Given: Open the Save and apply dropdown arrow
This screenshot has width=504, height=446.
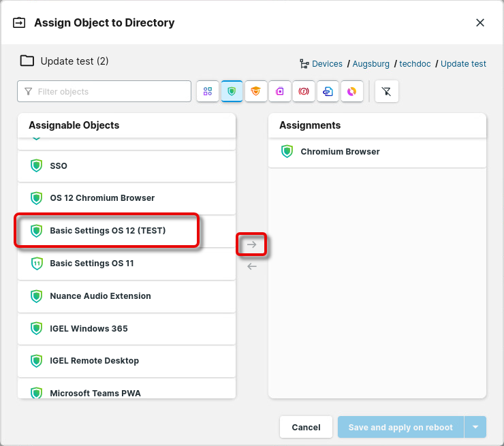Looking at the screenshot, I should coord(475,427).
